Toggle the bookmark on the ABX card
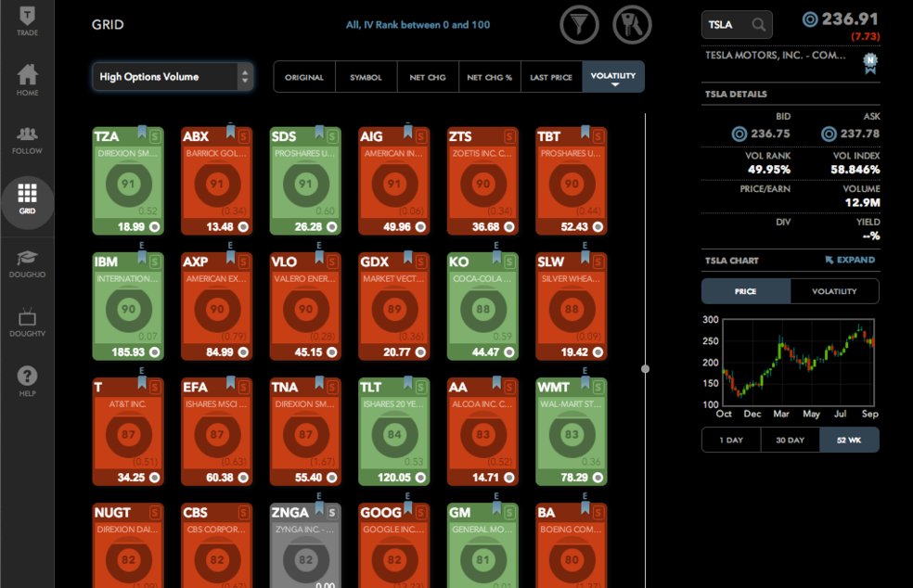Viewport: 913px width, 588px height. tap(231, 132)
